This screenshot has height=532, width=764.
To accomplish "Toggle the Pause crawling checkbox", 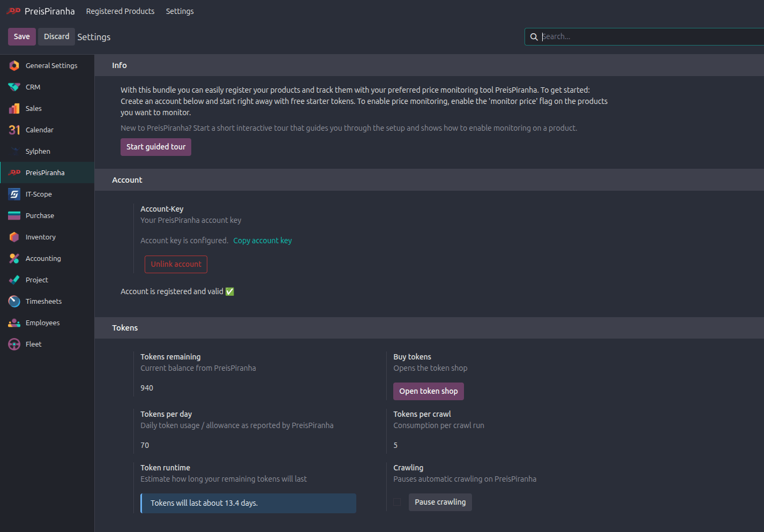I will pos(397,502).
